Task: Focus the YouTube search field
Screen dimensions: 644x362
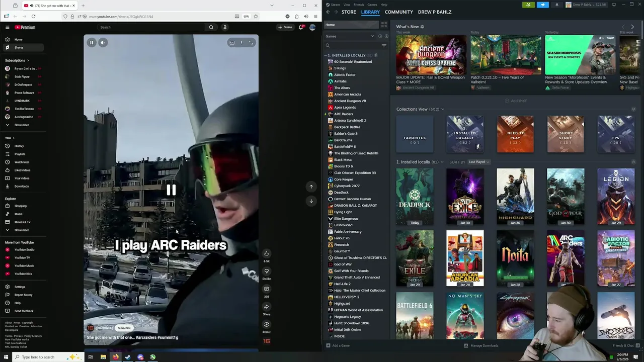Action: [x=151, y=27]
